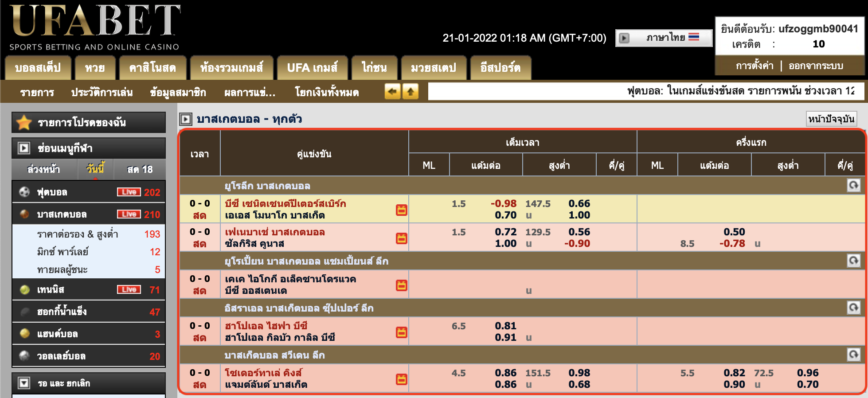
Task: Refresh the Israel Basketball Super League section
Action: 853,308
